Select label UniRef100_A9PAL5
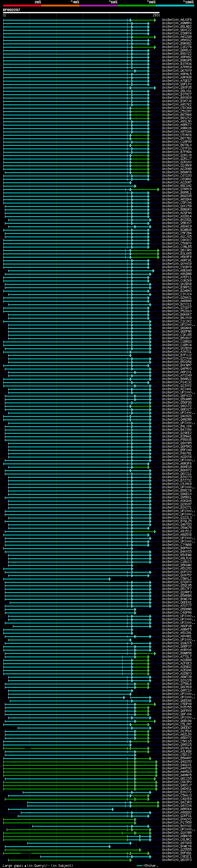This screenshot has width=197, height=868. pos(177,74)
